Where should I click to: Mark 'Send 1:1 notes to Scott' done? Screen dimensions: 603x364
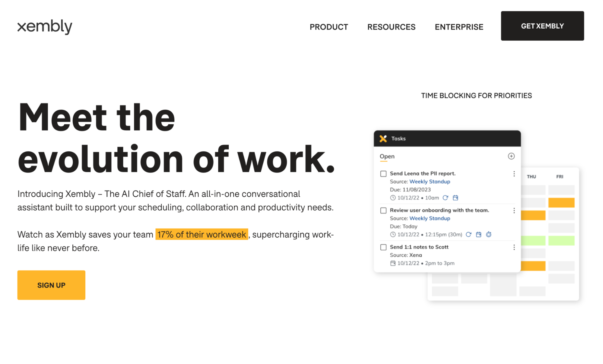click(383, 247)
